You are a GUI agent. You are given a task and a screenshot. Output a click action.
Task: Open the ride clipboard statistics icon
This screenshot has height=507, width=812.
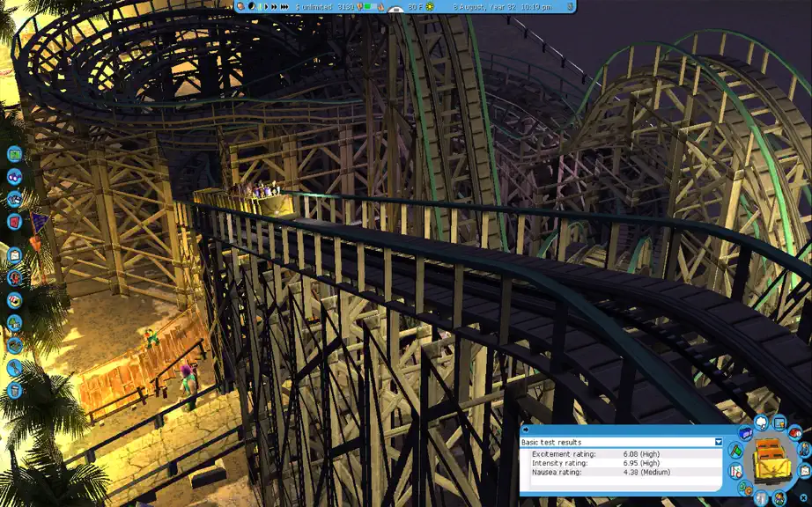(x=805, y=471)
